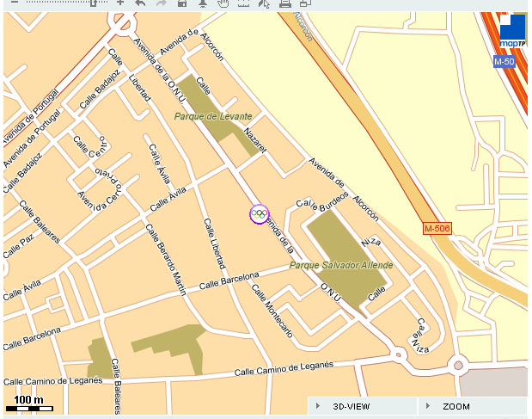Screen dimensions: 532x419
Task: Click the M-506 road badge
Action: point(437,229)
